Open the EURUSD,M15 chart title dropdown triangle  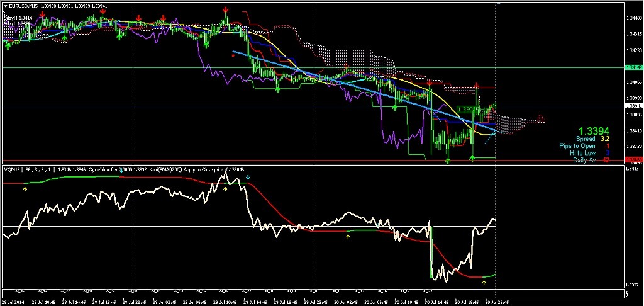[4, 6]
